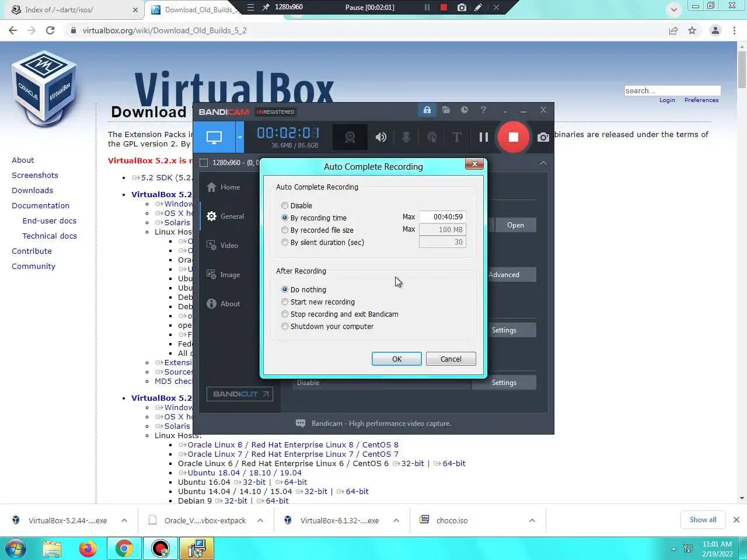Open Bandicam recording mode dropdown arrow
The image size is (747, 560).
239,138
